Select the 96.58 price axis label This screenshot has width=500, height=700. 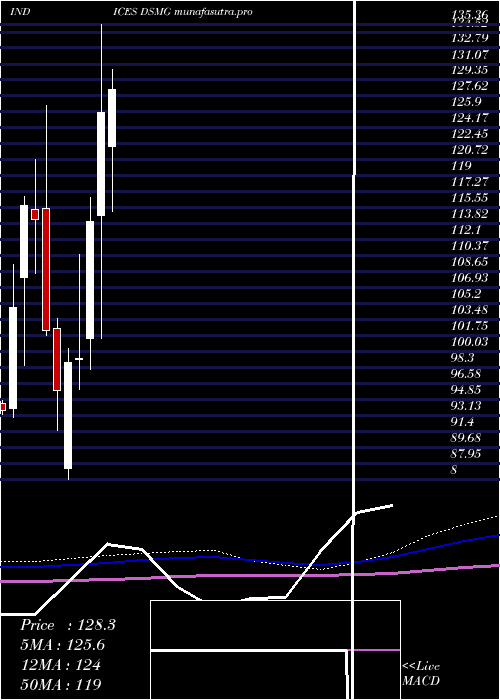467,374
